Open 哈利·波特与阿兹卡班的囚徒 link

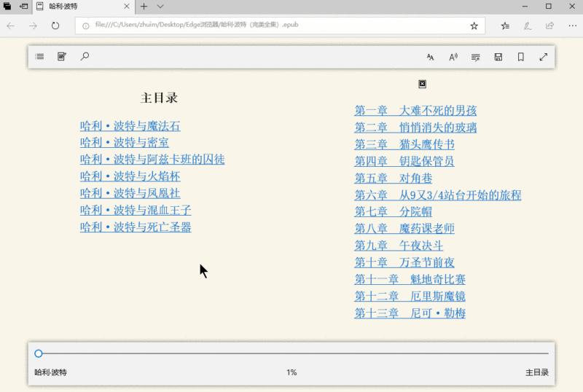[x=152, y=159]
